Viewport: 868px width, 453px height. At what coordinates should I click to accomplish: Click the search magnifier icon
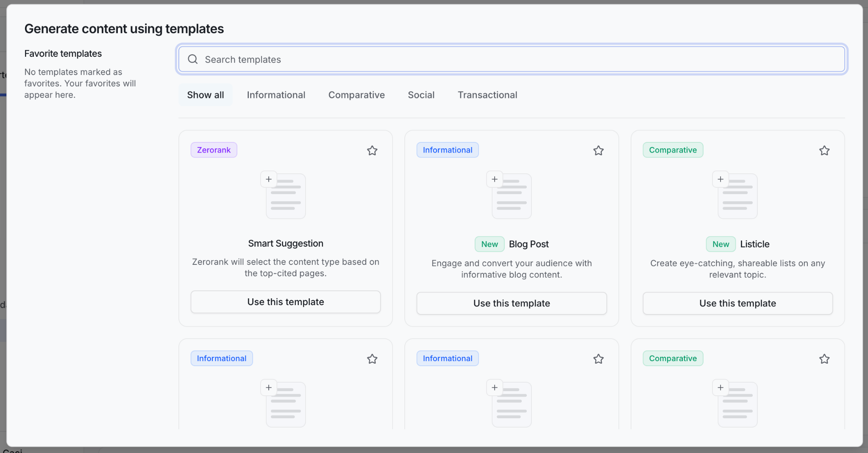coord(193,59)
